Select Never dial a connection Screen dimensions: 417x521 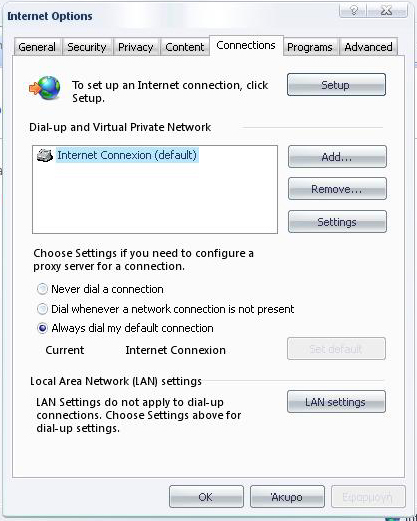coord(42,289)
